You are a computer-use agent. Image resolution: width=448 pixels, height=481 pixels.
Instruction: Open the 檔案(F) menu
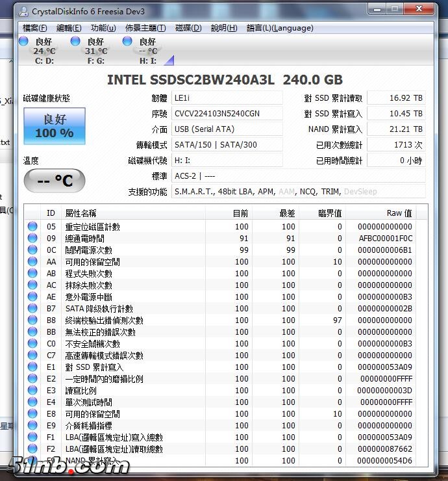(x=34, y=28)
